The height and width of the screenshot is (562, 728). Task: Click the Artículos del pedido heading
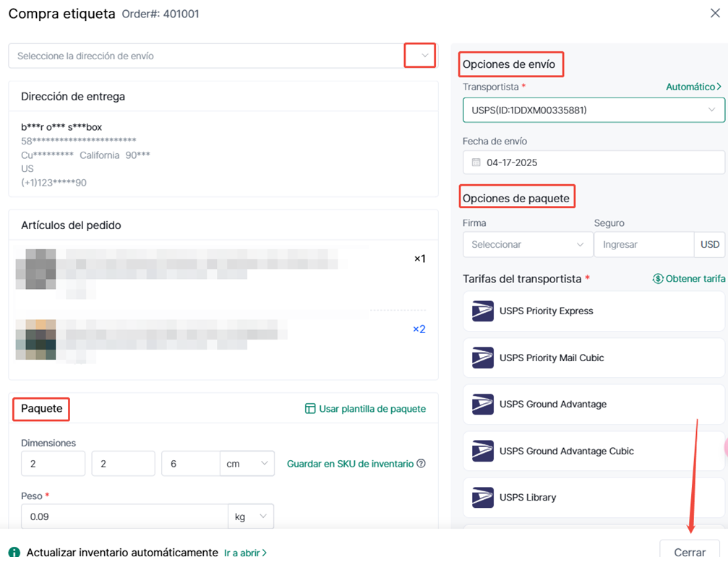click(71, 225)
